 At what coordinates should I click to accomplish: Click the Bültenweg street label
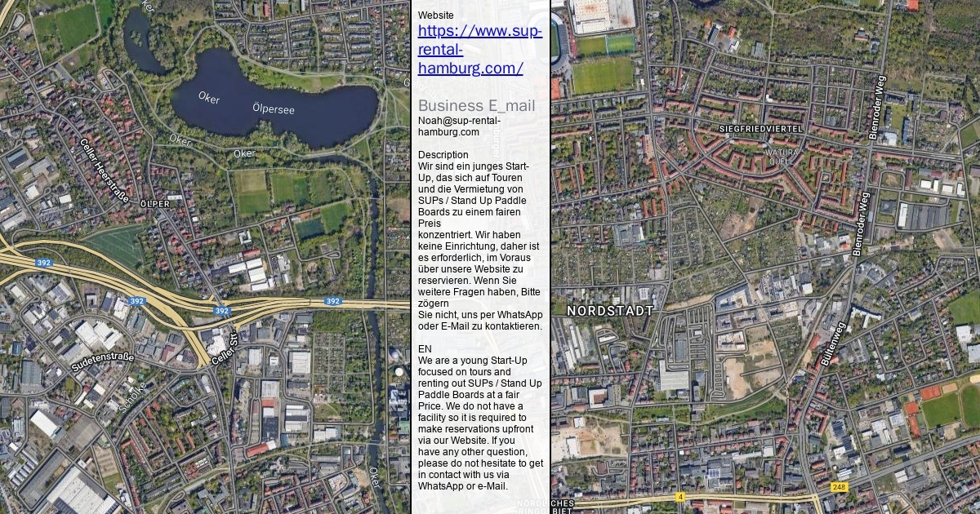832,343
